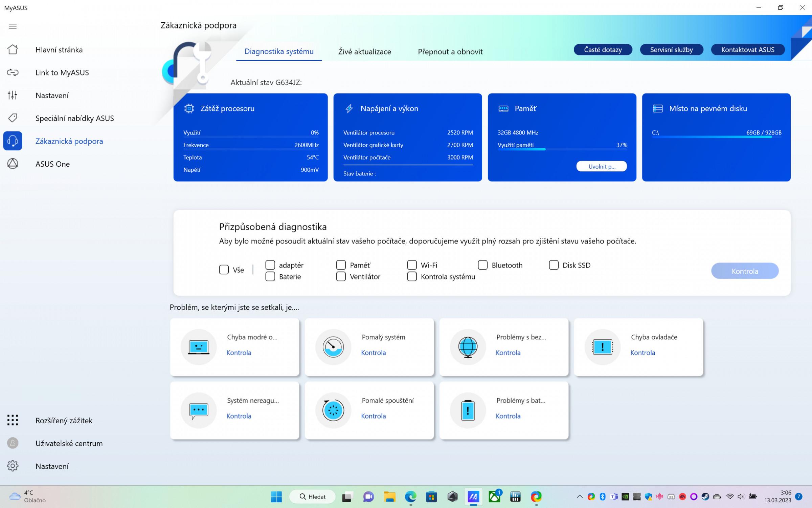Click Chyba ovladače chip warning icon
812x508 pixels.
click(603, 347)
